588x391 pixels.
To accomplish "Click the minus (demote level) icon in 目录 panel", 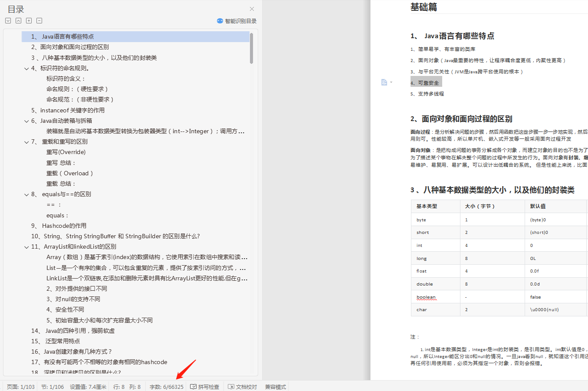I will point(39,20).
